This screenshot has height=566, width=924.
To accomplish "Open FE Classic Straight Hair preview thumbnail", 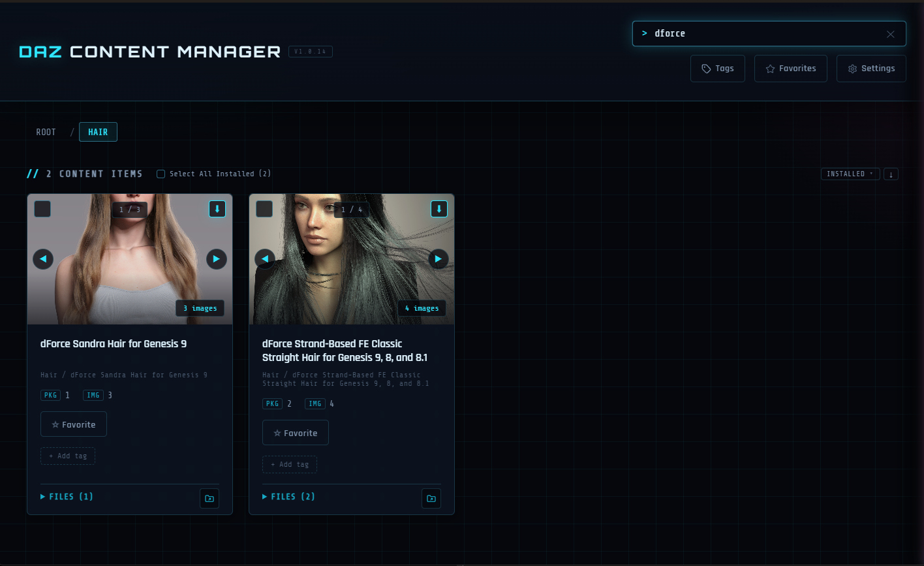I will 352,259.
